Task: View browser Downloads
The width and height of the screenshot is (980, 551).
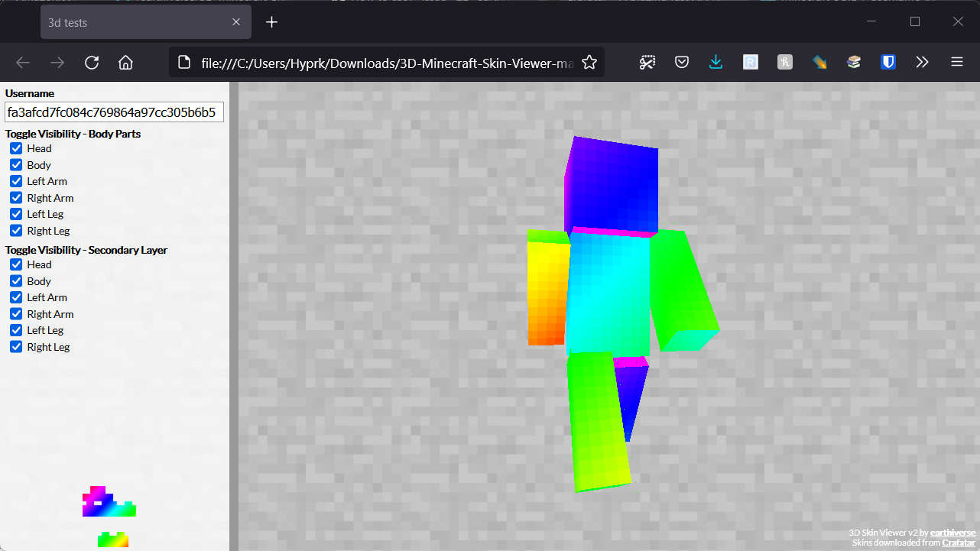Action: click(x=716, y=62)
